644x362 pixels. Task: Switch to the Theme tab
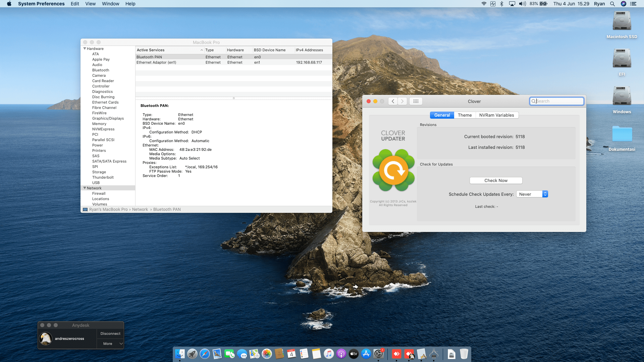(465, 115)
